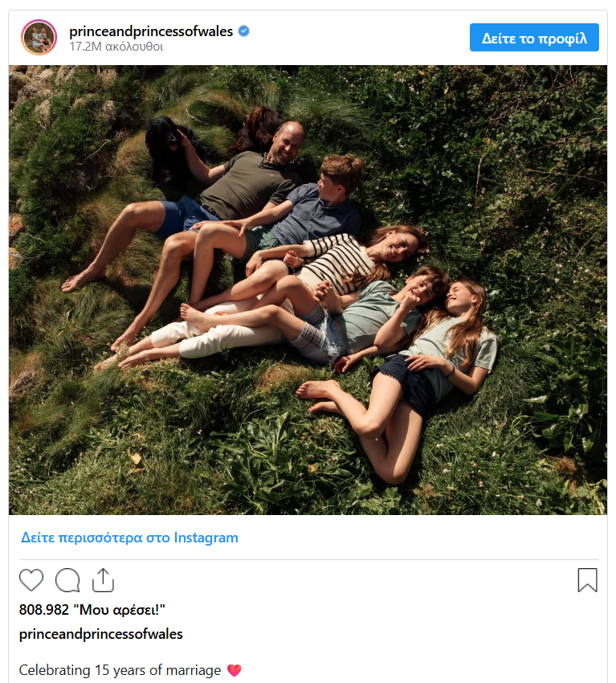Click the "Celebrating 15 years of marriage" caption
The image size is (616, 683).
120,670
